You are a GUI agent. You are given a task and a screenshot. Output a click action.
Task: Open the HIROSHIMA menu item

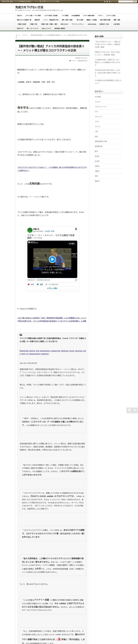pyautogui.click(x=92, y=24)
